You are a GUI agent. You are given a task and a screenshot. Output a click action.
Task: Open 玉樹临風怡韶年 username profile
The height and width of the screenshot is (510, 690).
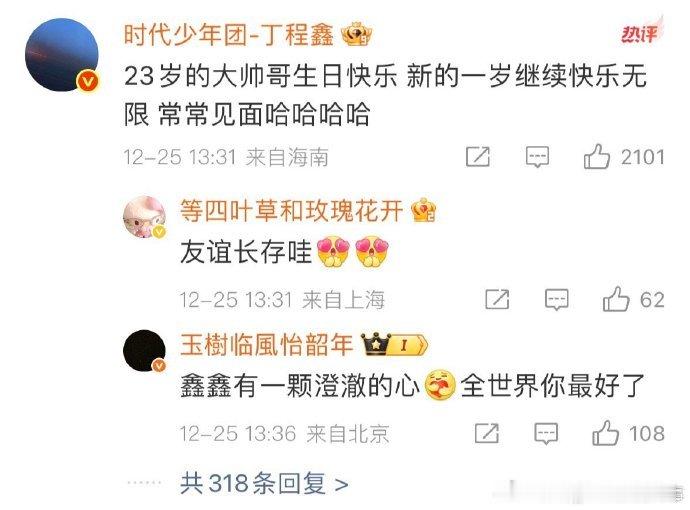[267, 344]
